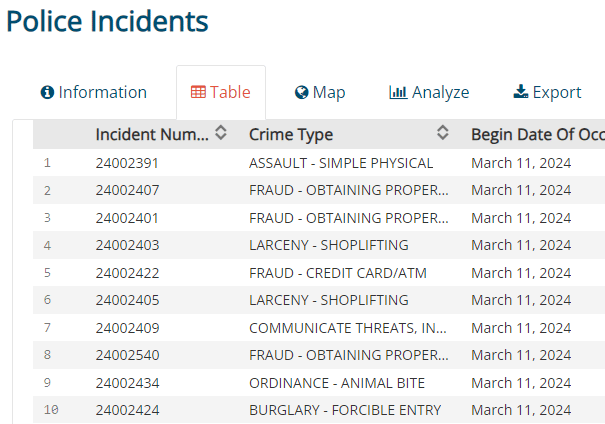Screen dimensions: 605x424
Task: Open the Export tab label
Action: [557, 93]
